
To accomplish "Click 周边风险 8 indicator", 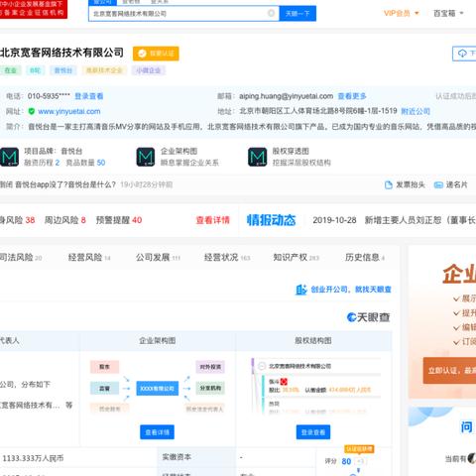I will (65, 220).
